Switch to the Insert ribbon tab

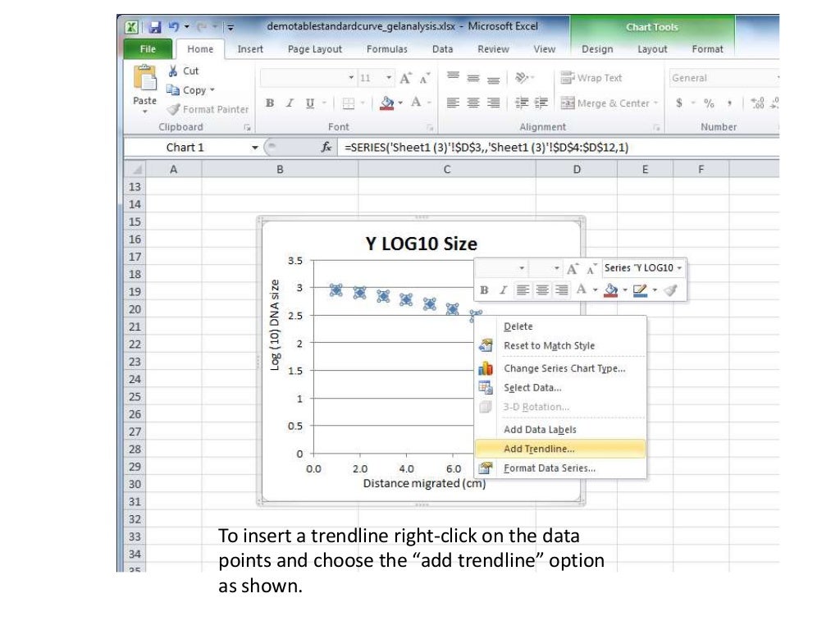click(250, 49)
